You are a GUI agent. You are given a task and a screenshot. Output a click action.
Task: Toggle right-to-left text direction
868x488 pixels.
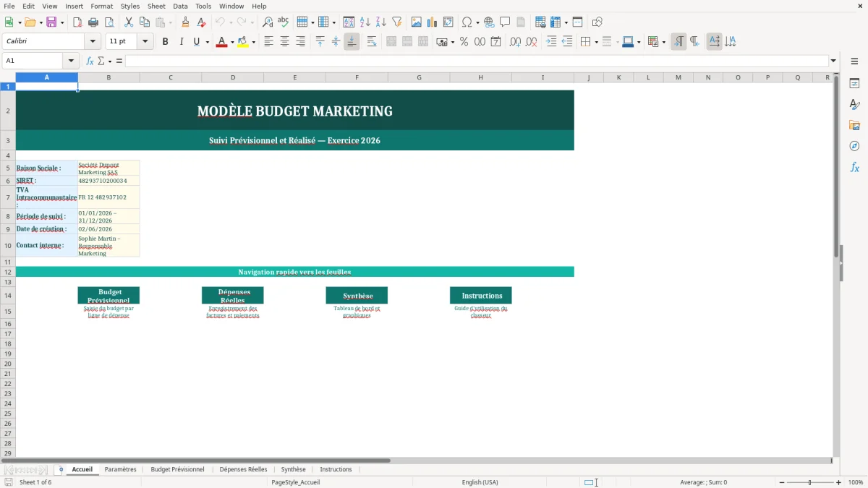[694, 42]
